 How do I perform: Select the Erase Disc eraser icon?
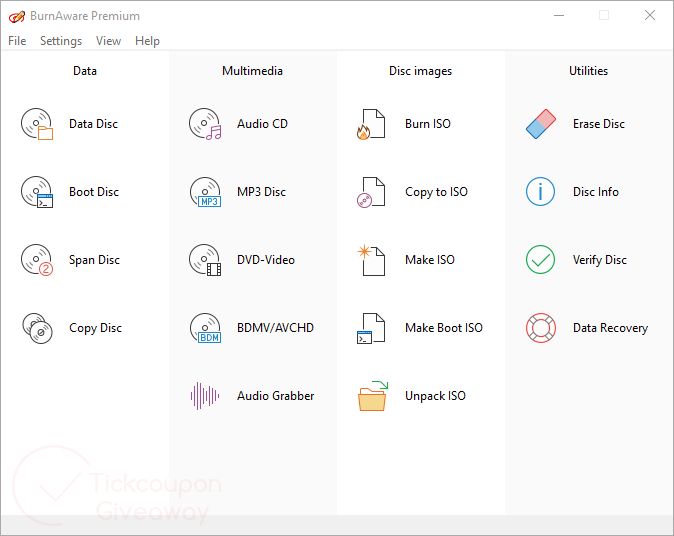click(x=541, y=124)
